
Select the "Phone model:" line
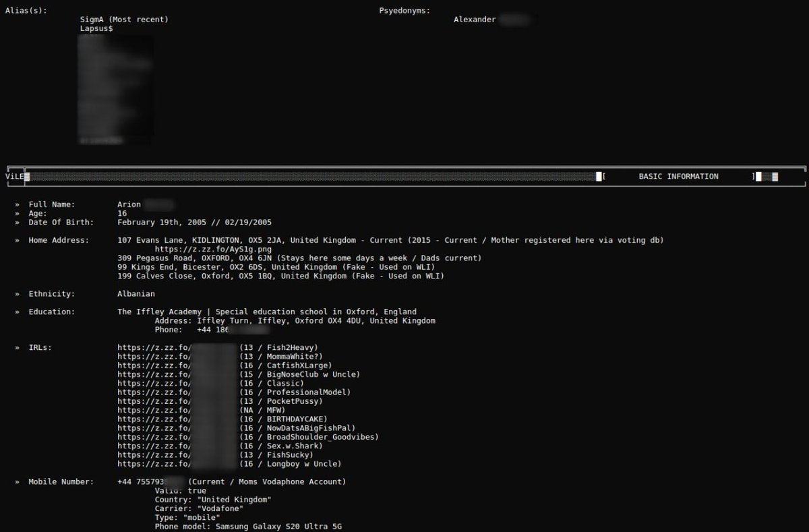(248, 526)
